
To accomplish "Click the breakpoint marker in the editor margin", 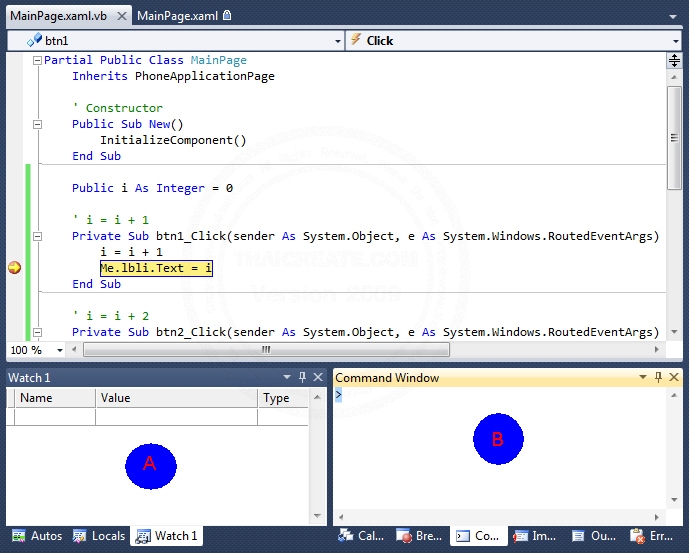I will [x=14, y=268].
